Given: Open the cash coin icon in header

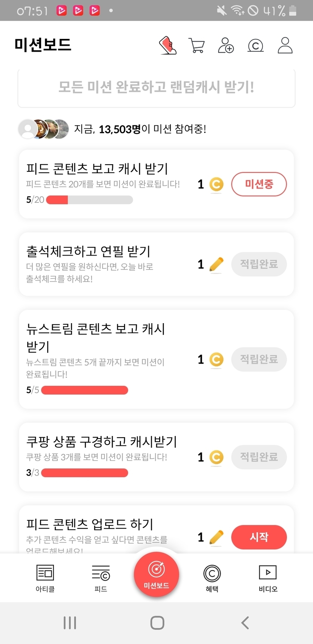Looking at the screenshot, I should coord(255,46).
